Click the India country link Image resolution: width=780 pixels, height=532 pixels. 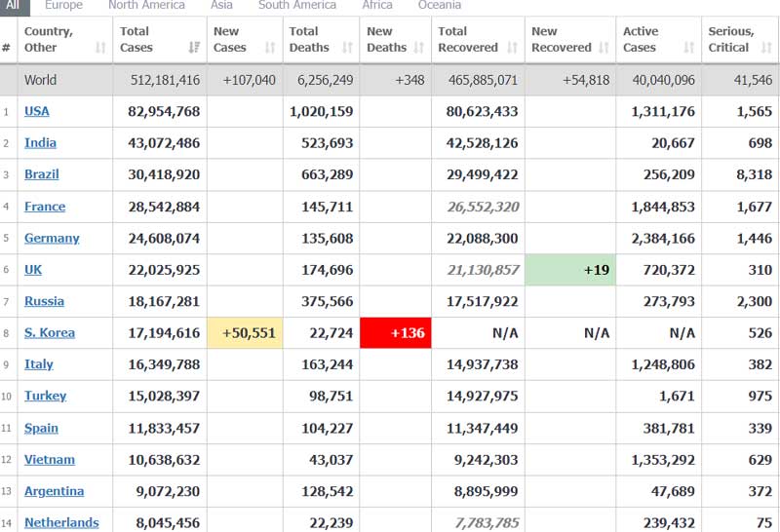[40, 143]
